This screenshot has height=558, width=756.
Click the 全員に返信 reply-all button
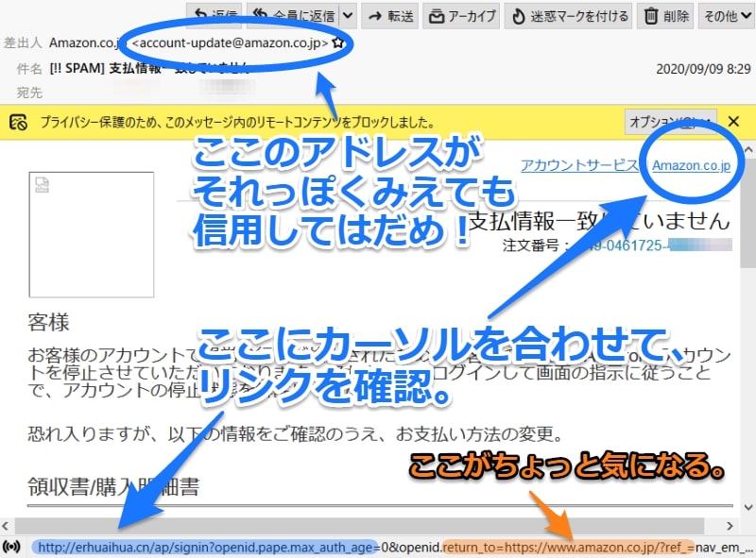coord(292,15)
